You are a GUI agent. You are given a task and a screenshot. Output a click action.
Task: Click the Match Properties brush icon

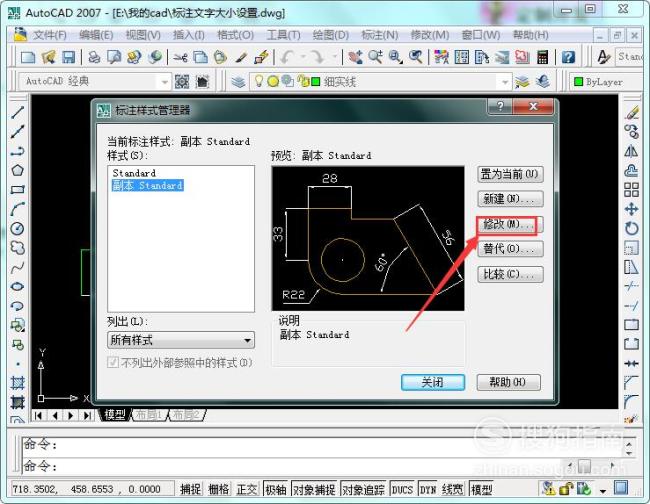click(241, 57)
